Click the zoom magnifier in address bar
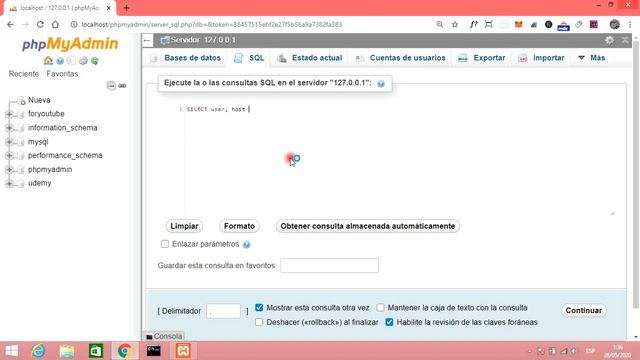 [x=440, y=24]
